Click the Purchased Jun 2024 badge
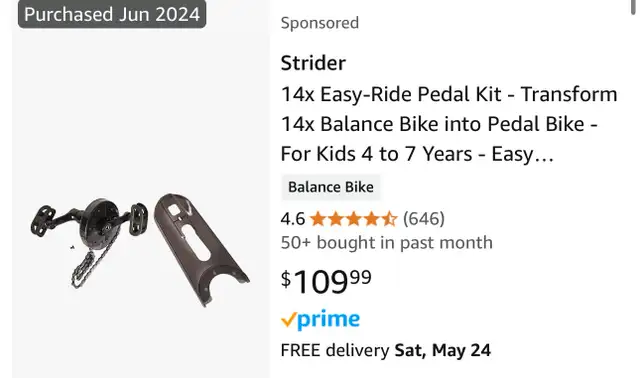 coord(112,14)
